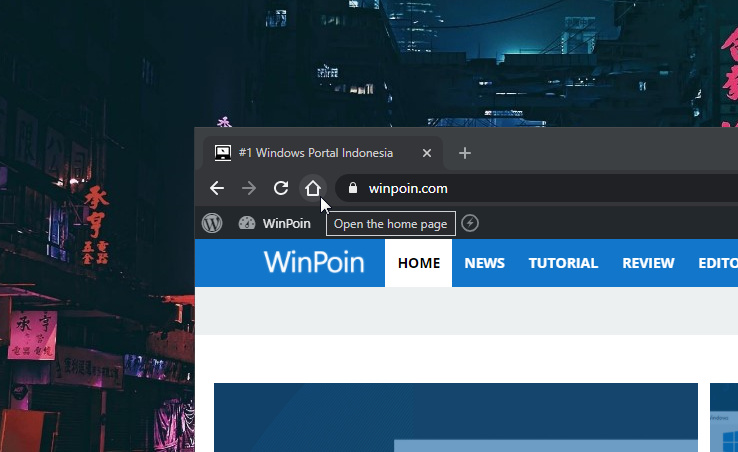Click the padlock site security icon

click(x=353, y=188)
